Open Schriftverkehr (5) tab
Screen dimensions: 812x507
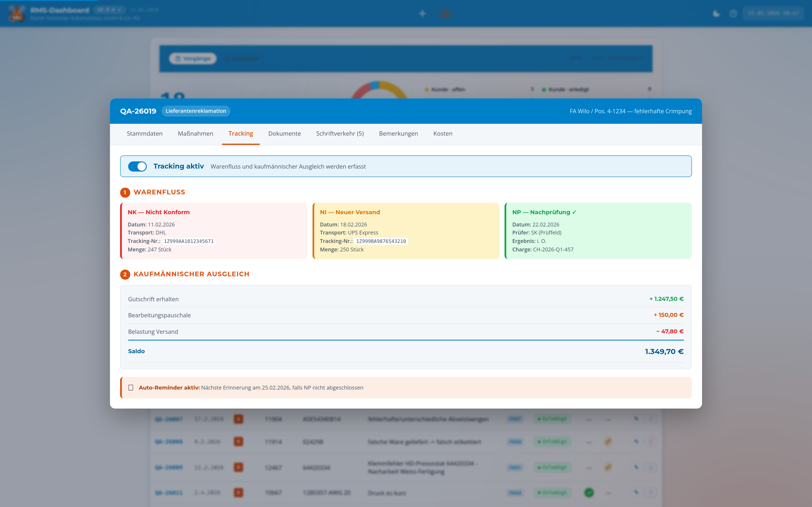pyautogui.click(x=340, y=134)
